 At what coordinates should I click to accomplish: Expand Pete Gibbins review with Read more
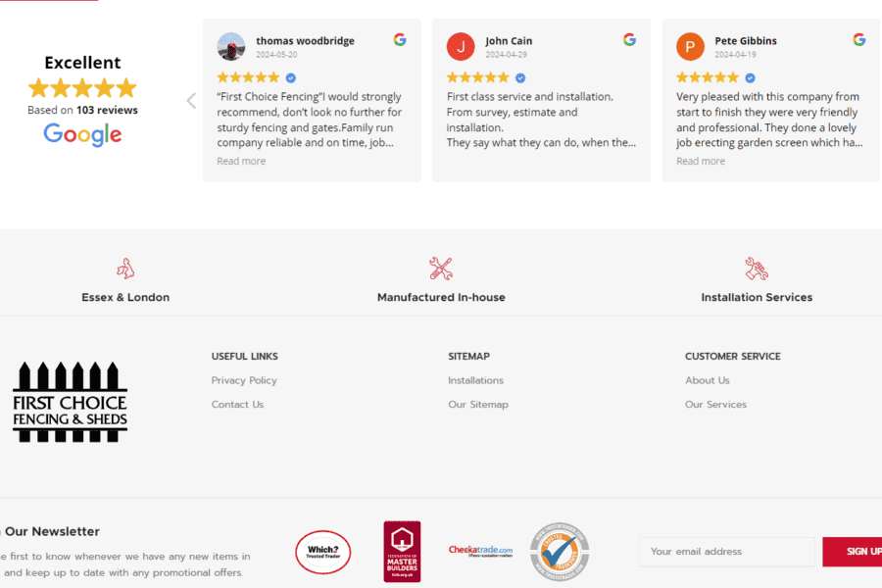[x=701, y=162]
